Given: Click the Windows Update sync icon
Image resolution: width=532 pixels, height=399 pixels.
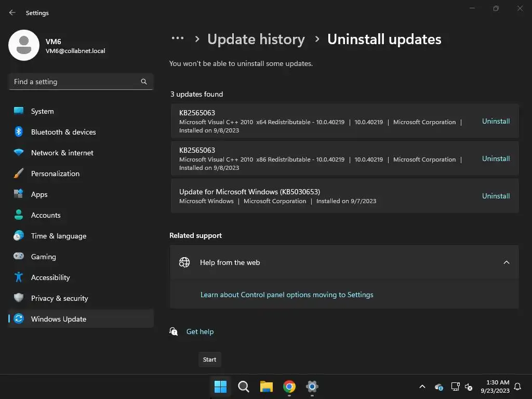Looking at the screenshot, I should click(19, 318).
